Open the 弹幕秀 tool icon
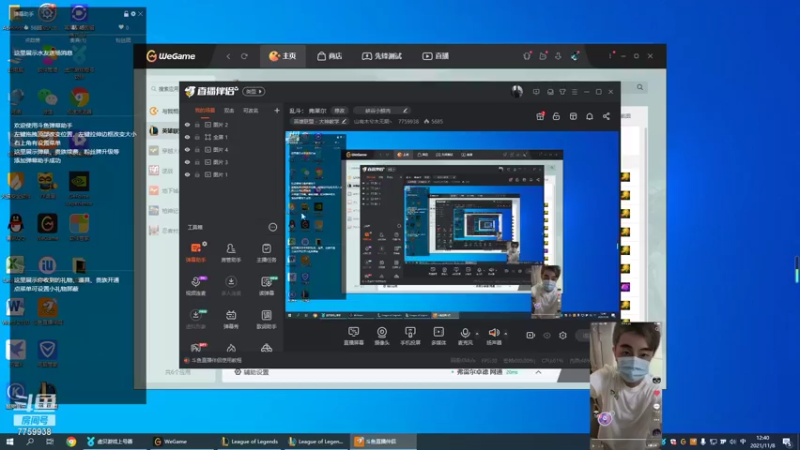Screen dimensions: 800x450 (231, 318)
